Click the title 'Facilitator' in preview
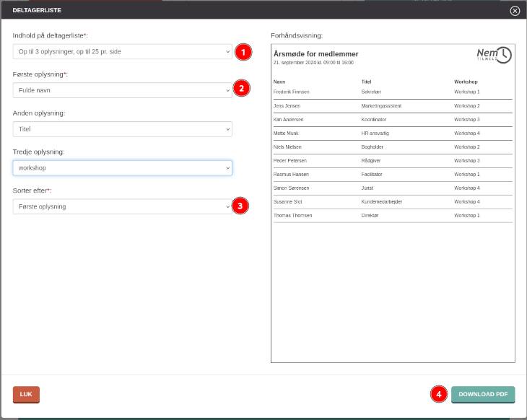This screenshot has width=527, height=420. pos(372,175)
